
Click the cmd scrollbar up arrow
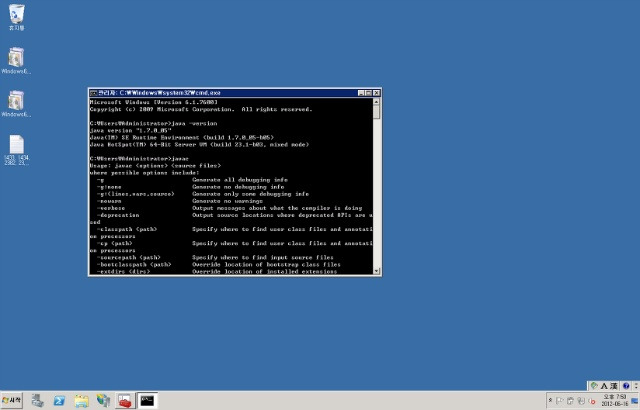tap(376, 102)
